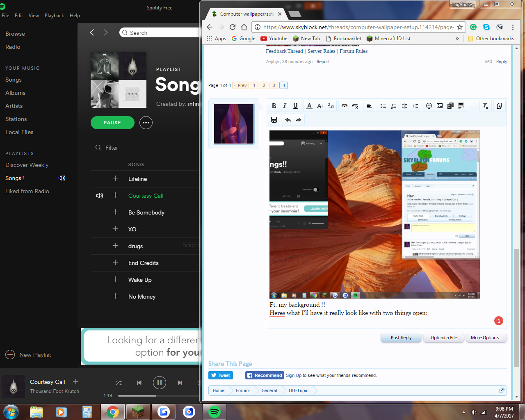Click the insert image icon in editor

tap(440, 106)
